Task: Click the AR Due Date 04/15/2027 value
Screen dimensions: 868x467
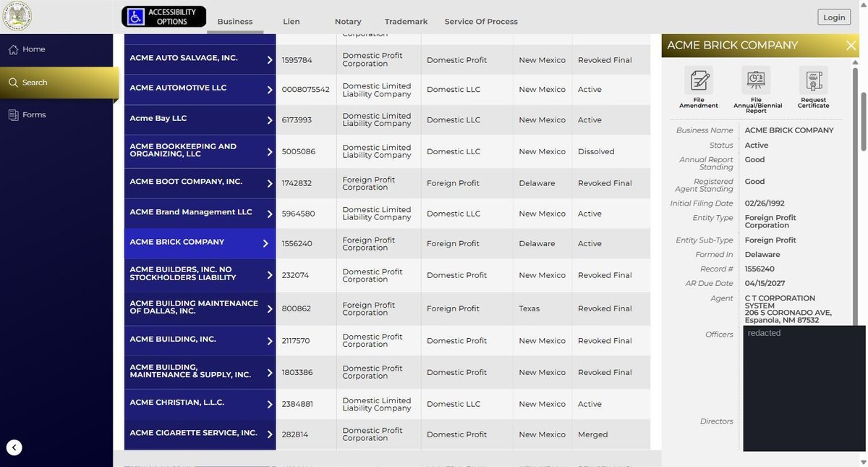Action: pyautogui.click(x=765, y=284)
